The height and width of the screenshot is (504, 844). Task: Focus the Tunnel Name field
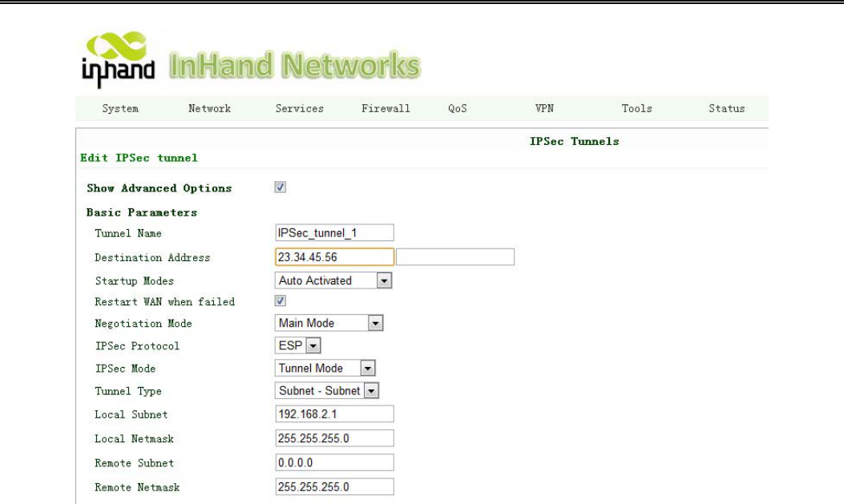334,233
